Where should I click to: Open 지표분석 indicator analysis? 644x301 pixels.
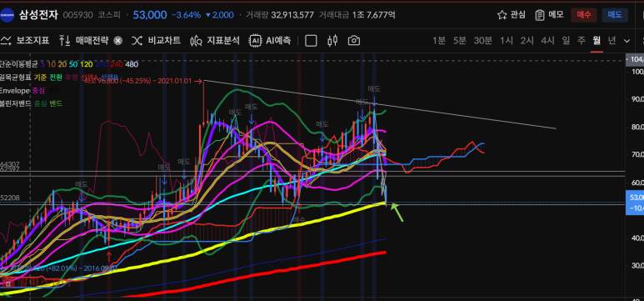(215, 40)
